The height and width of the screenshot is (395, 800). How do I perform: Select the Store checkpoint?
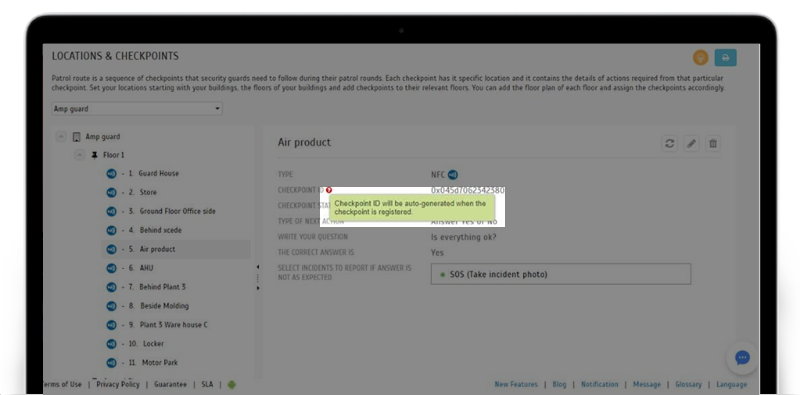point(148,192)
